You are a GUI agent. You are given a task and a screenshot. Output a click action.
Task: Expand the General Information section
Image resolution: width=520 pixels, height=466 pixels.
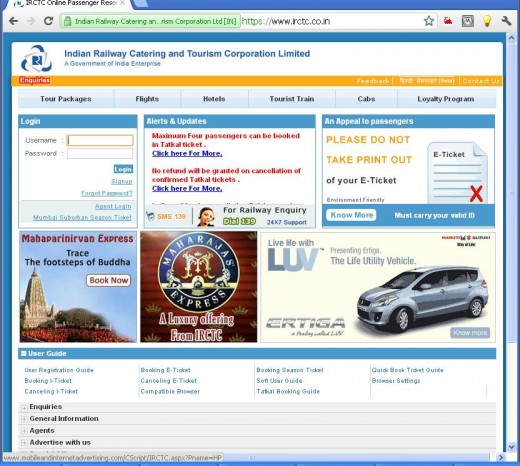pos(24,419)
